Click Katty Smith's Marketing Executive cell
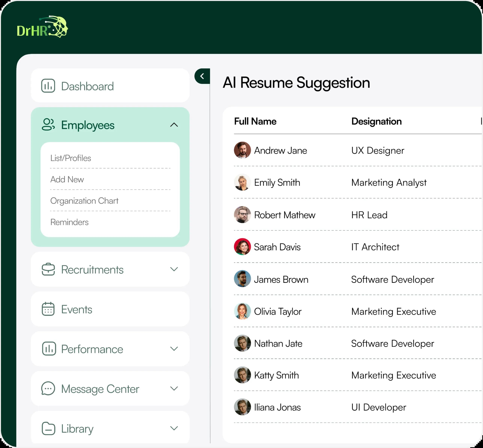Image resolution: width=483 pixels, height=448 pixels. pyautogui.click(x=393, y=376)
